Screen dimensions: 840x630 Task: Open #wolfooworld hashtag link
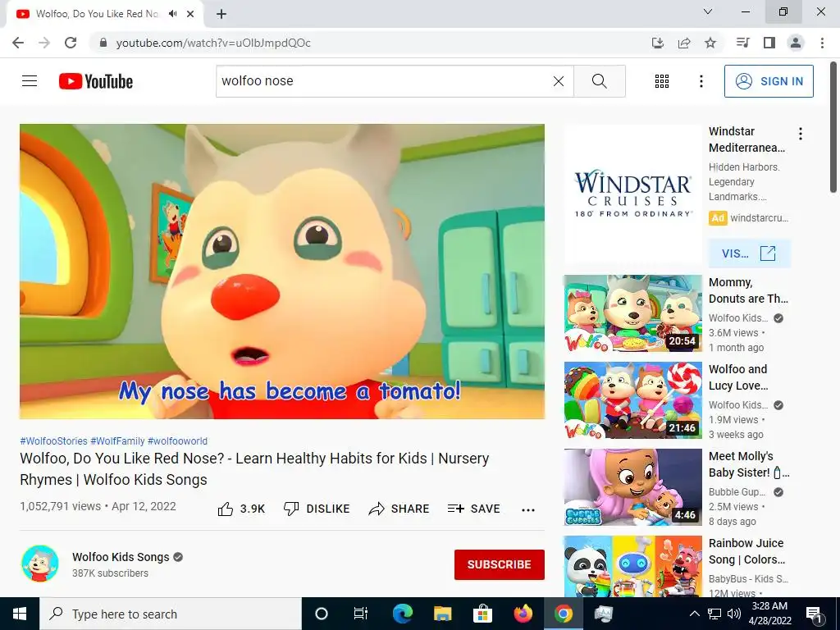[x=177, y=441]
